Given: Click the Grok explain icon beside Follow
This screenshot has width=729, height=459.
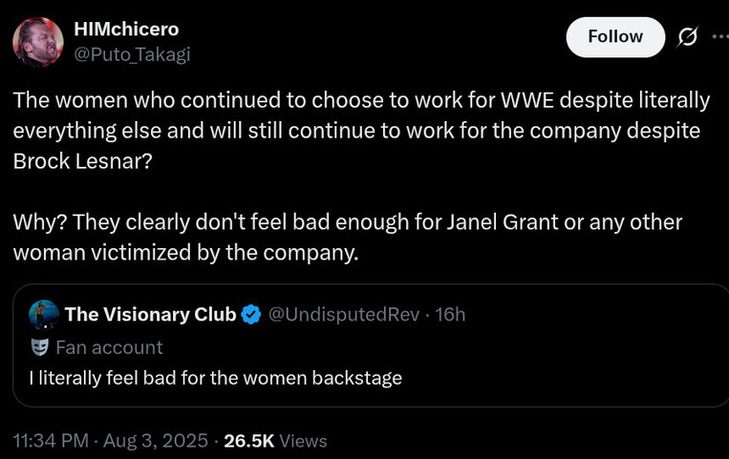Looking at the screenshot, I should (x=686, y=37).
